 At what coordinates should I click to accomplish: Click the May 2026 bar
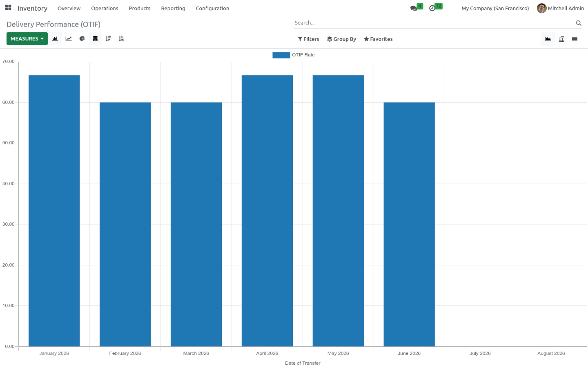(x=339, y=211)
